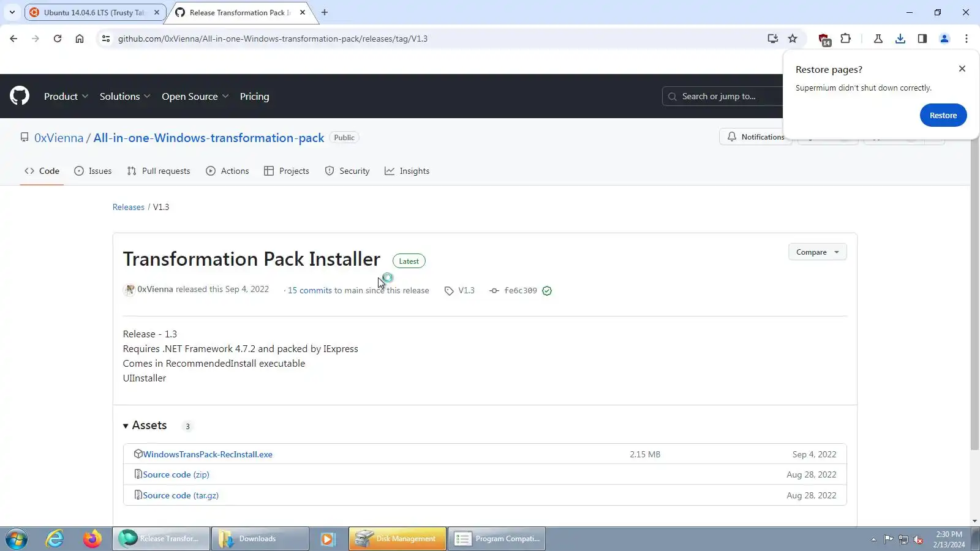980x551 pixels.
Task: Open the Action Center flag icon
Action: click(x=889, y=539)
